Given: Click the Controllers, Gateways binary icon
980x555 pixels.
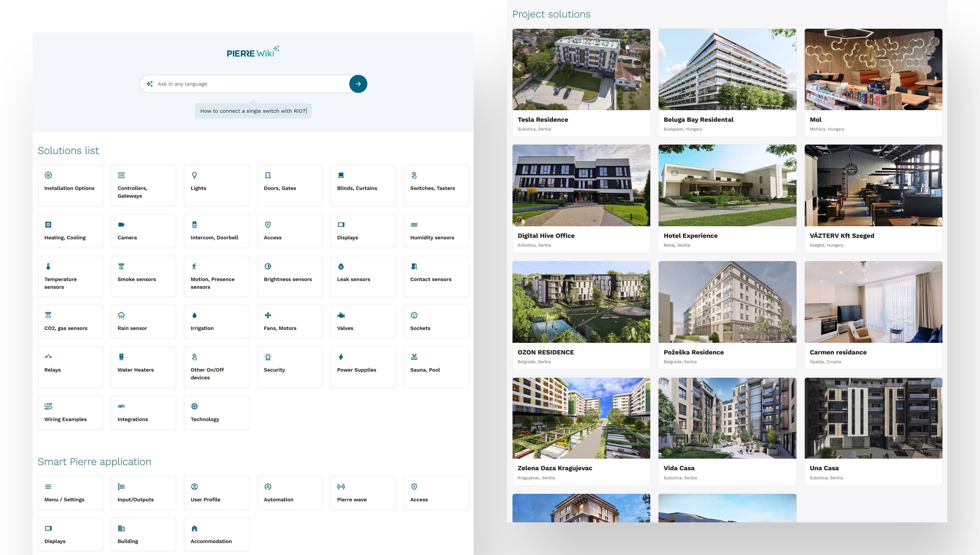Looking at the screenshot, I should (121, 175).
